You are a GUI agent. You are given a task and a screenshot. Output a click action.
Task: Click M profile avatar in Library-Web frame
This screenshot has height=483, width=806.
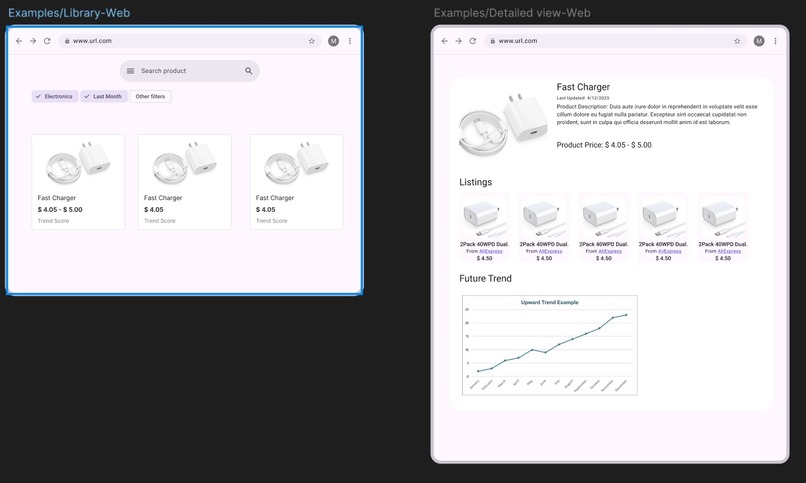(334, 41)
